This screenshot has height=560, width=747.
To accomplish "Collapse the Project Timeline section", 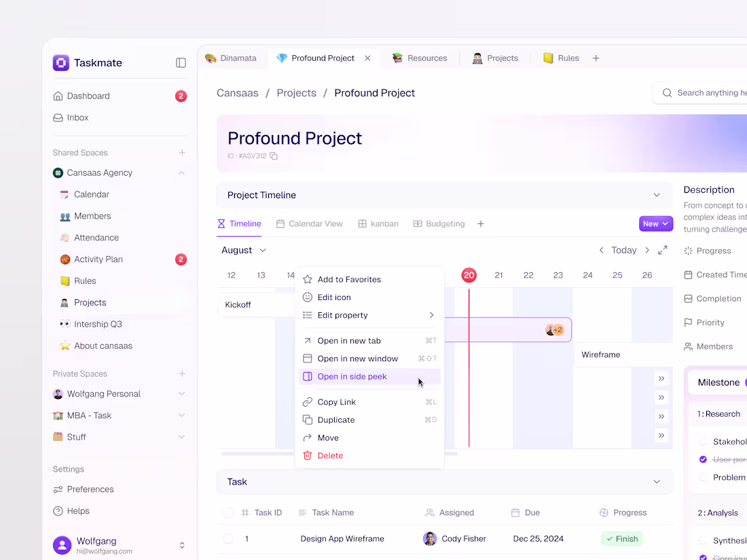I will click(x=657, y=195).
